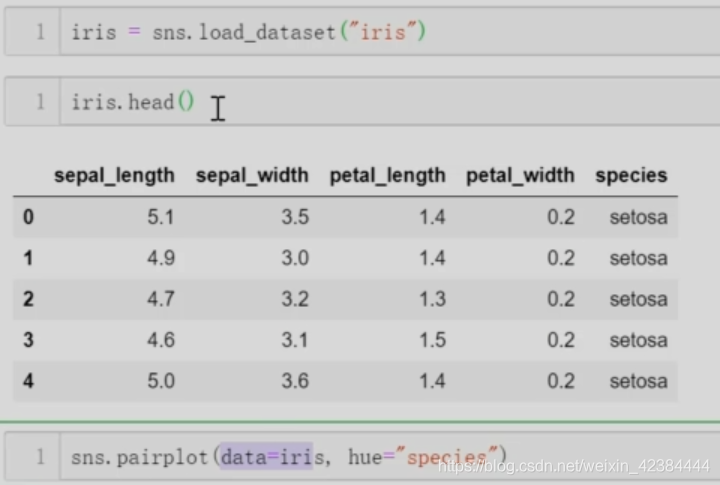Select the petal_length column header
This screenshot has width=720, height=485.
pyautogui.click(x=388, y=176)
